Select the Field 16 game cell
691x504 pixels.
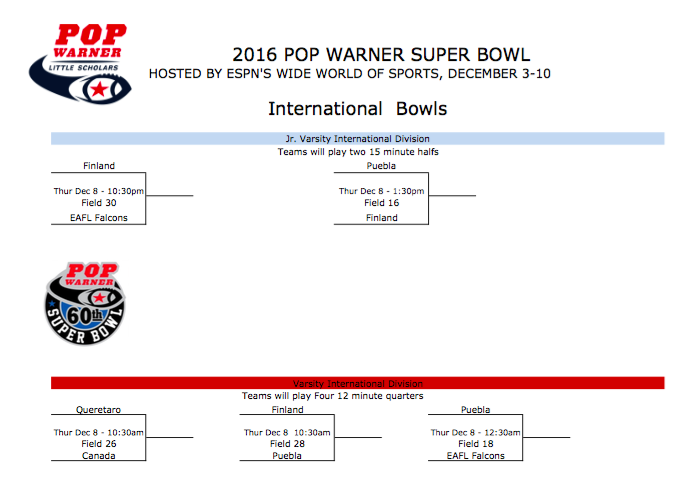pos(381,203)
